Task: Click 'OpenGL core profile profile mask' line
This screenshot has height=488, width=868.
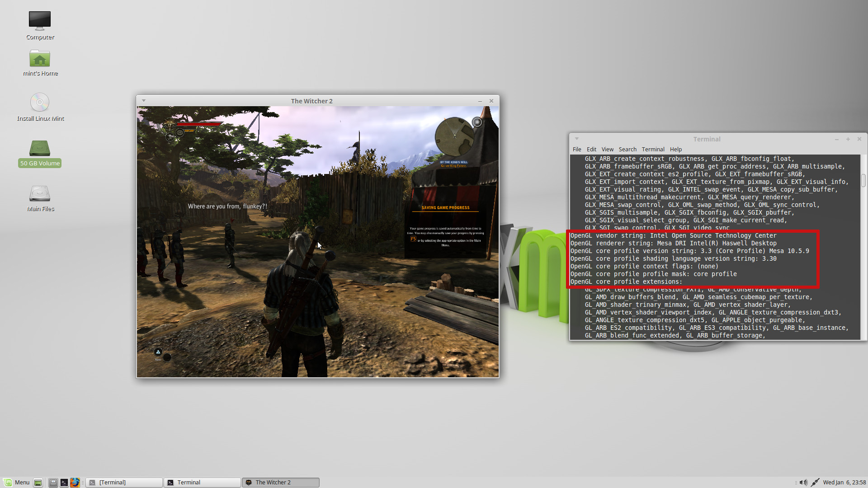Action: click(x=653, y=274)
